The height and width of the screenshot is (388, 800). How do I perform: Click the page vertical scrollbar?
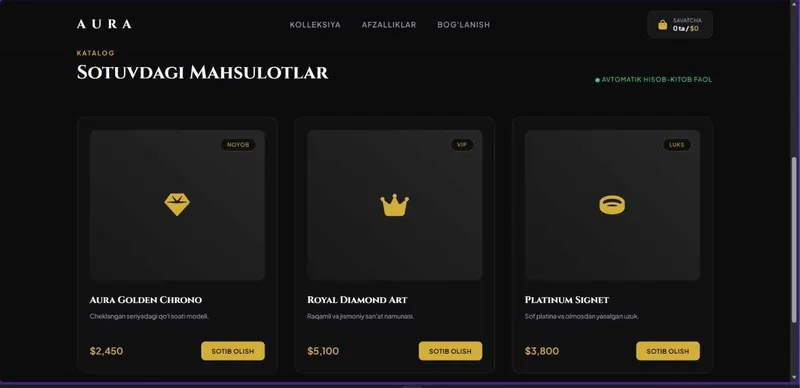[793, 240]
